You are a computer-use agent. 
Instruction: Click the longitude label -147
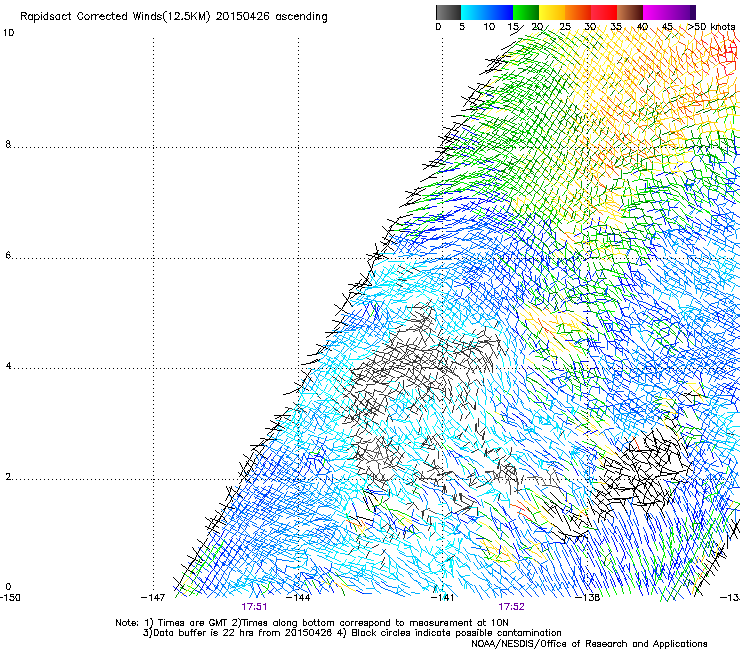pyautogui.click(x=153, y=598)
